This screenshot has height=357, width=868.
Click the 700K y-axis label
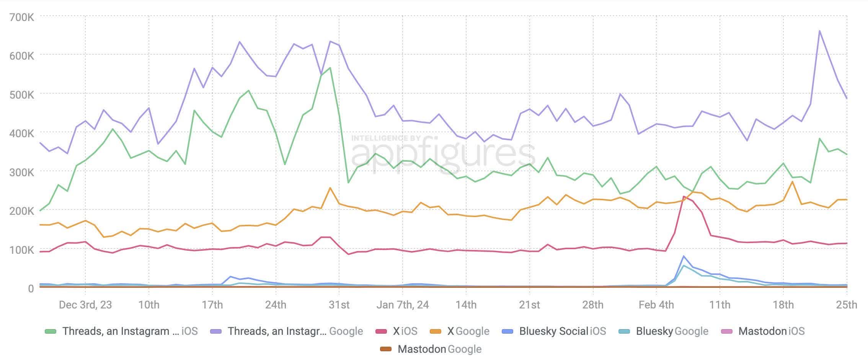pyautogui.click(x=22, y=18)
